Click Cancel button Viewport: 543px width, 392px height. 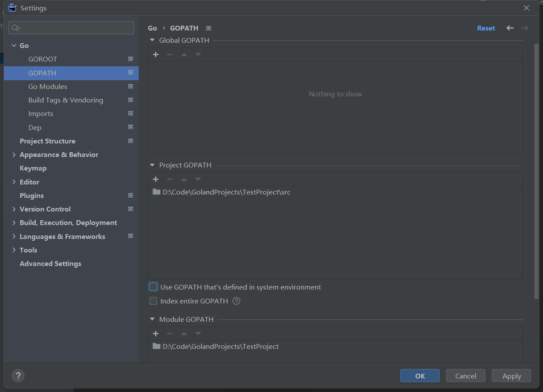[x=466, y=376]
